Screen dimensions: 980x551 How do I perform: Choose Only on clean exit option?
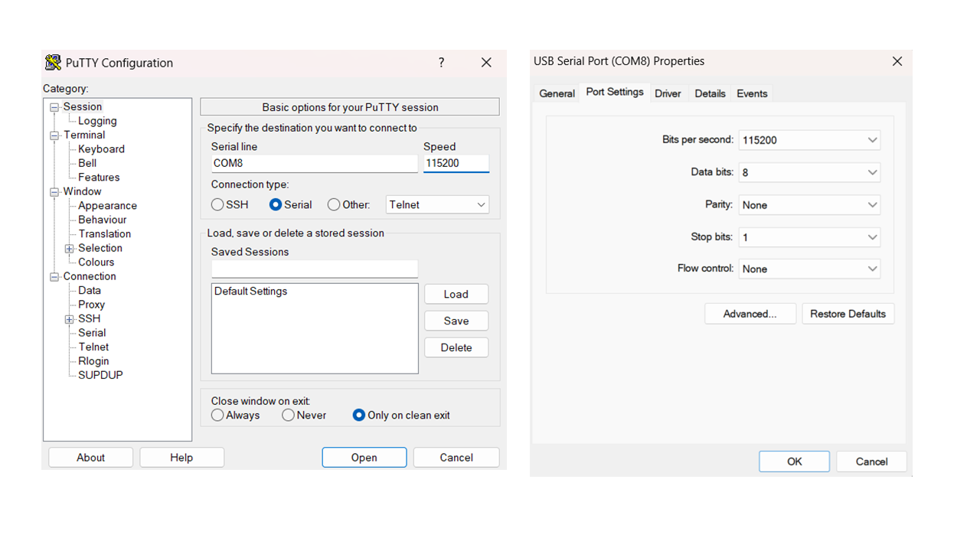359,415
